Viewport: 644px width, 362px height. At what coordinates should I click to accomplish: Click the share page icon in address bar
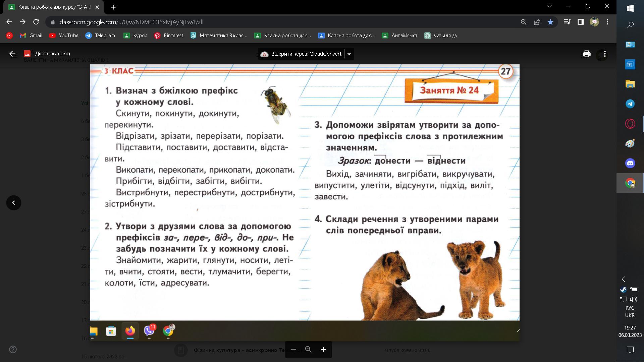(x=537, y=22)
